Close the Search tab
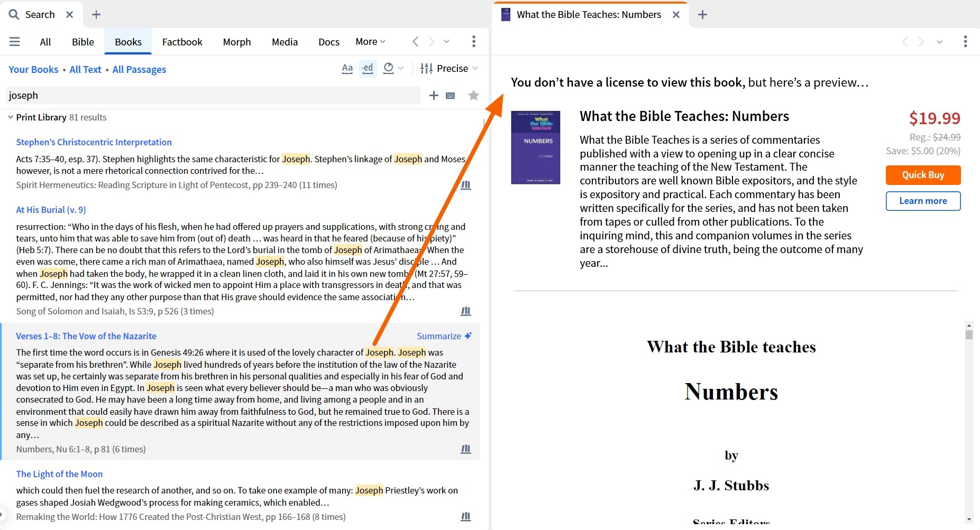 click(69, 15)
